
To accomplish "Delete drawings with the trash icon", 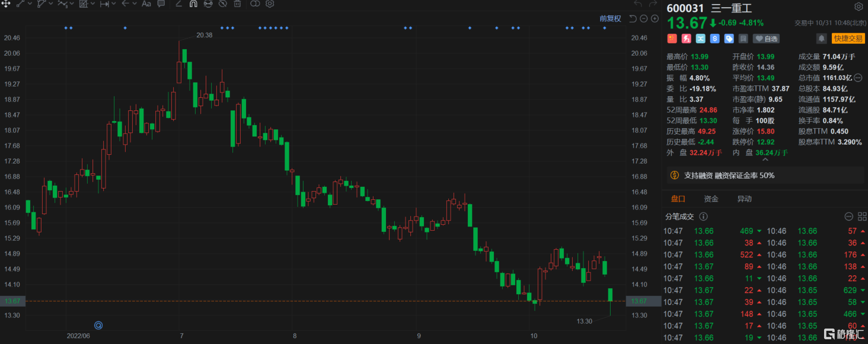I will (x=237, y=3).
